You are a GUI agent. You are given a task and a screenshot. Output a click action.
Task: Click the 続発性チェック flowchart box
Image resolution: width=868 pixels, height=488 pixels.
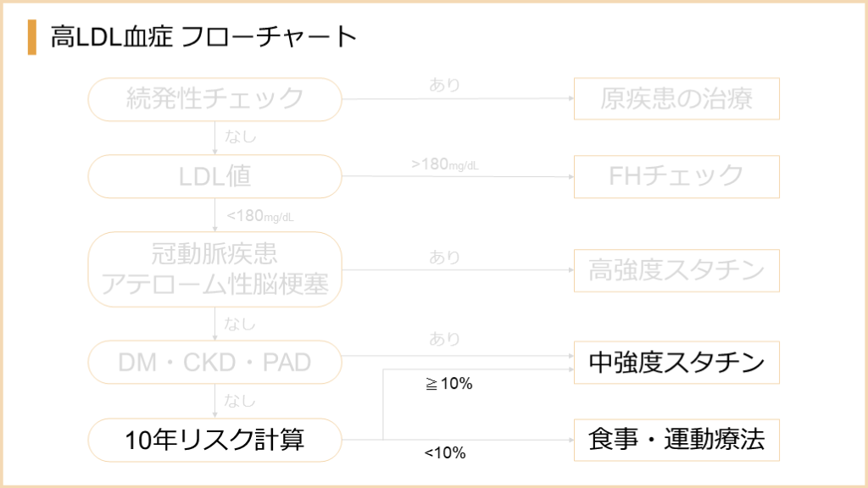tap(214, 99)
